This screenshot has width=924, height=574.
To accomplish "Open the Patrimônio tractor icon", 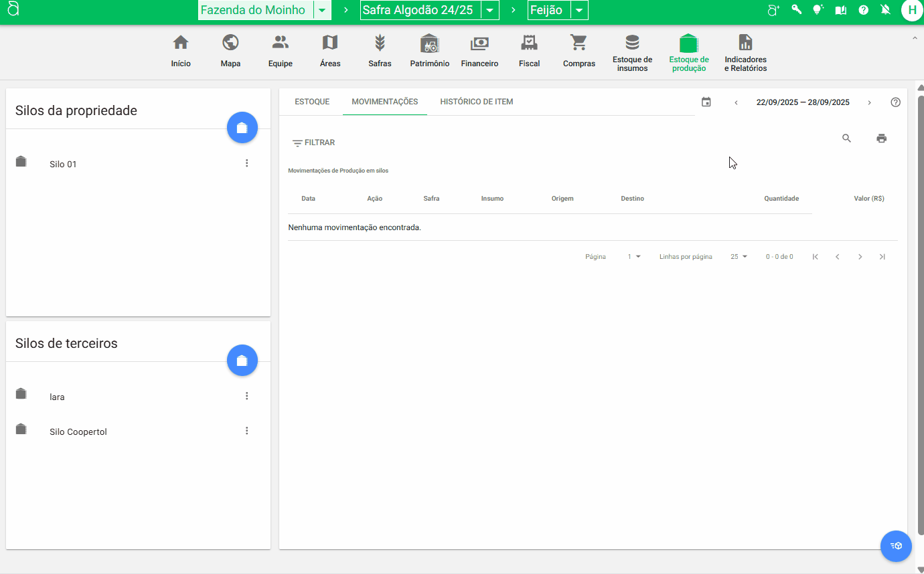I will point(429,43).
